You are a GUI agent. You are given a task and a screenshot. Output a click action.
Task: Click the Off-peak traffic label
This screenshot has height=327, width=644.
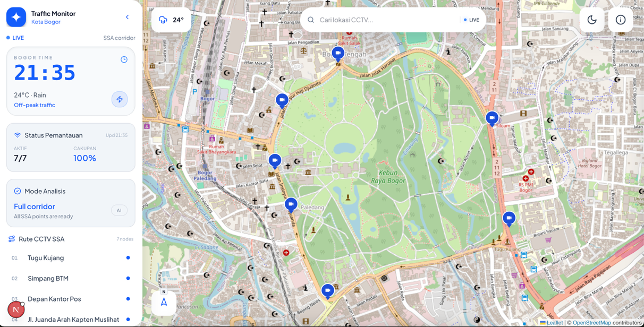(35, 105)
